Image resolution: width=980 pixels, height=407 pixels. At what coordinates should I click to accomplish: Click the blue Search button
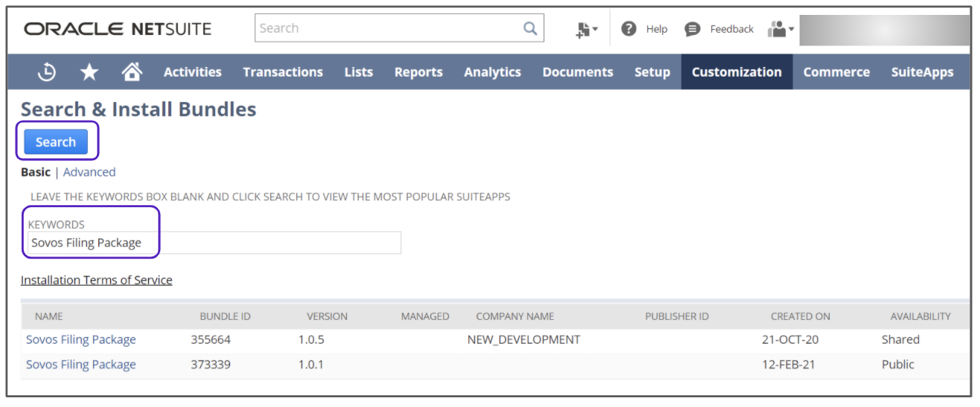coord(56,142)
